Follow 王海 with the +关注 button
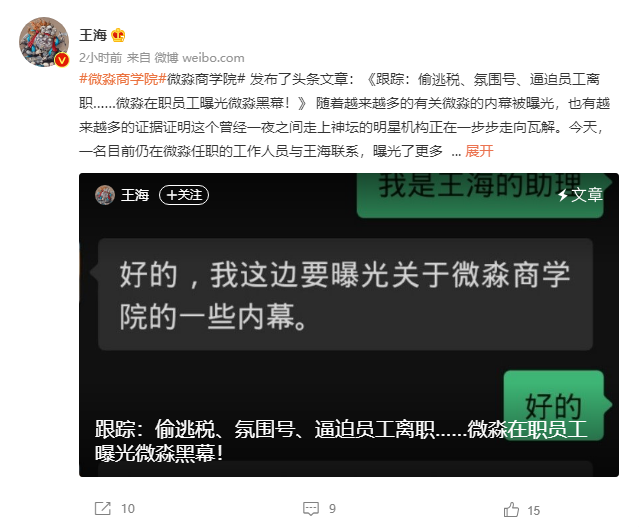Screen dimensions: 639x527 pos(184,195)
